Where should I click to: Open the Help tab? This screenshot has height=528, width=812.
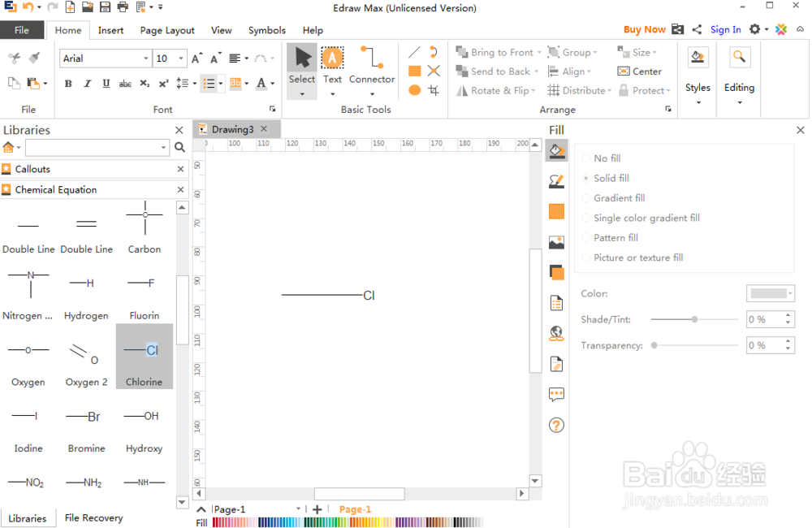pyautogui.click(x=313, y=30)
